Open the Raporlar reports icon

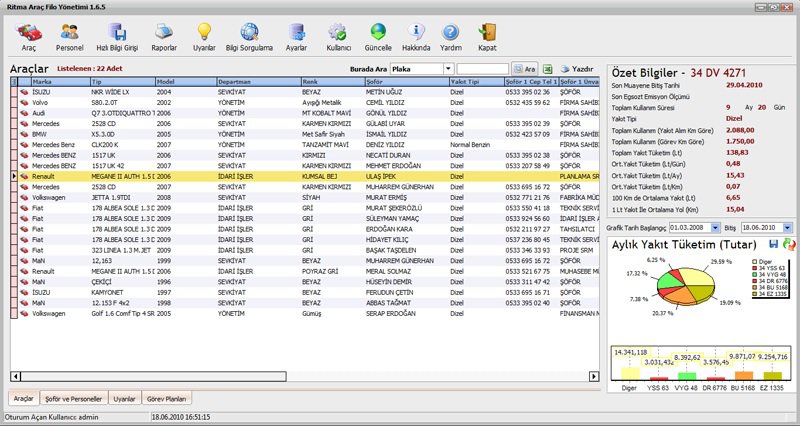point(164,37)
